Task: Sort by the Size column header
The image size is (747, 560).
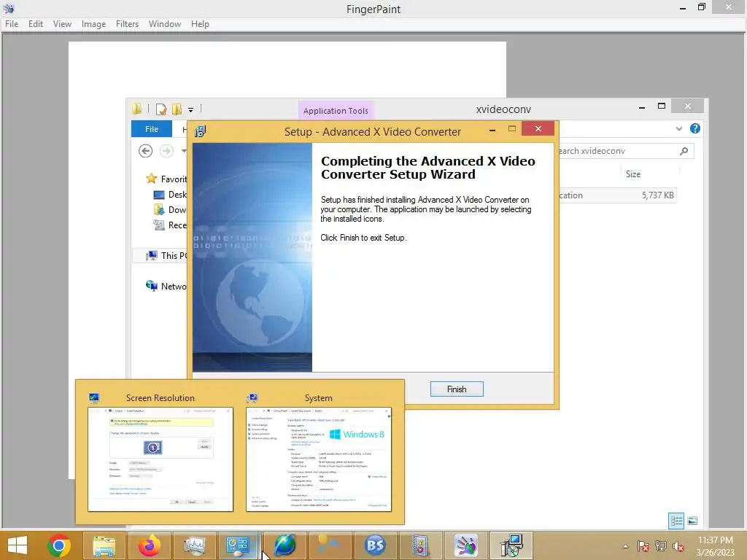Action: 633,174
